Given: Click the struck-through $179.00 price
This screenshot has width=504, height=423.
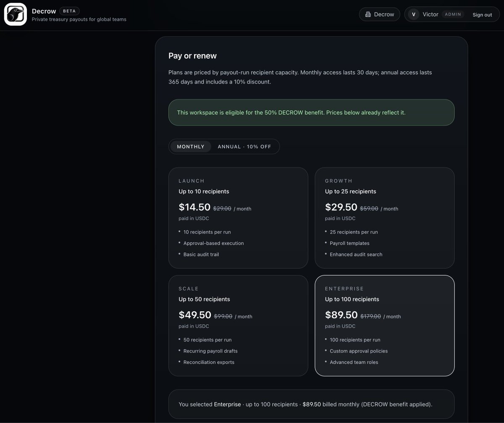Looking at the screenshot, I should pos(370,316).
